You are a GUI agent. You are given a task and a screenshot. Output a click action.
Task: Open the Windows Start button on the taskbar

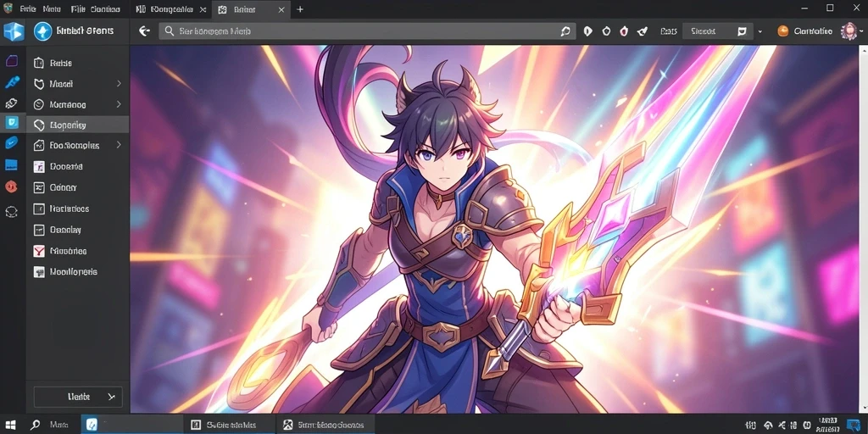10,426
